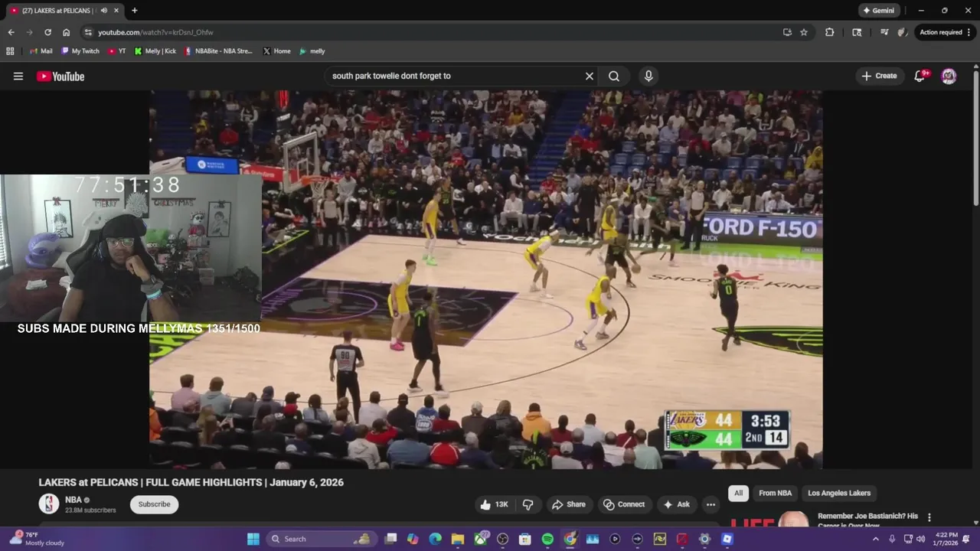Open the YouTube guide hamburger menu
The width and height of the screenshot is (980, 551).
click(18, 76)
